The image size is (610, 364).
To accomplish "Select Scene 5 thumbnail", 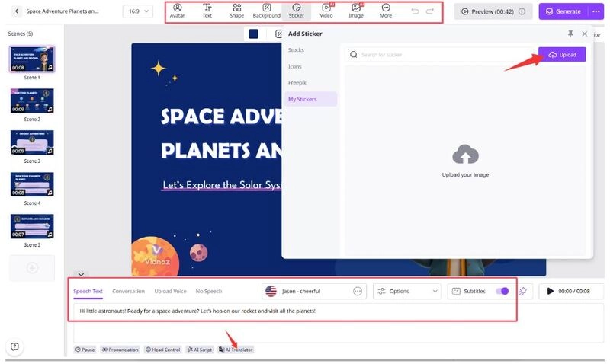I will point(32,226).
